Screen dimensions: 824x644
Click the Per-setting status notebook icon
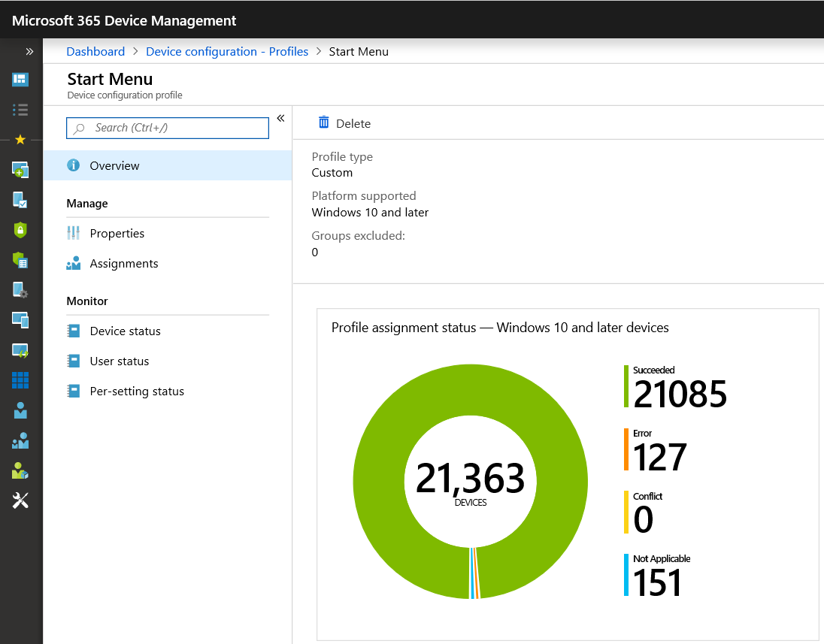tap(74, 392)
